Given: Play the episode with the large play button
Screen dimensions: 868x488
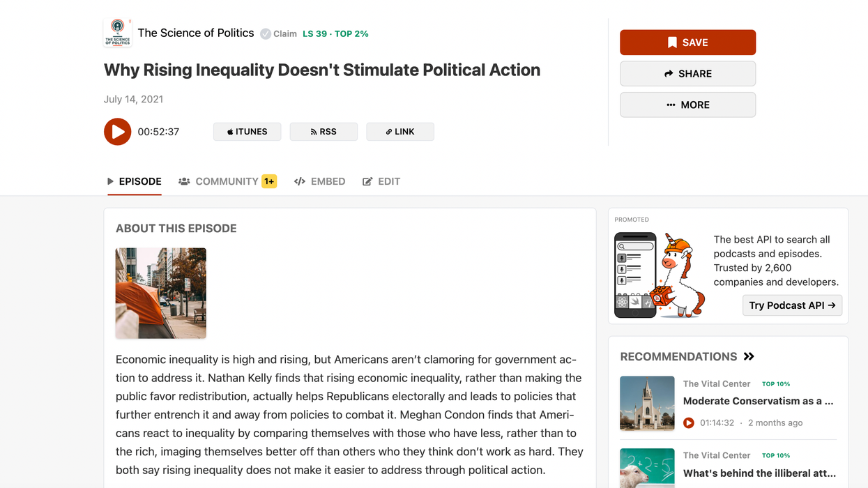Looking at the screenshot, I should tap(117, 132).
